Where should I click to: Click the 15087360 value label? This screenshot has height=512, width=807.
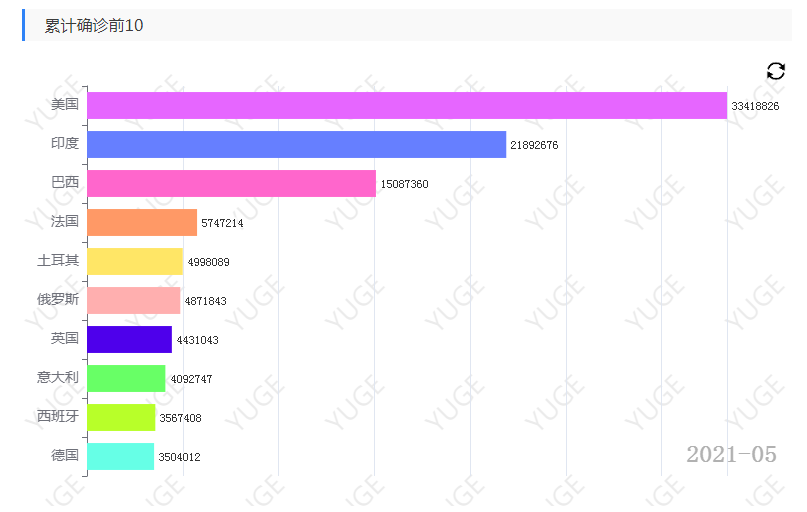[404, 184]
